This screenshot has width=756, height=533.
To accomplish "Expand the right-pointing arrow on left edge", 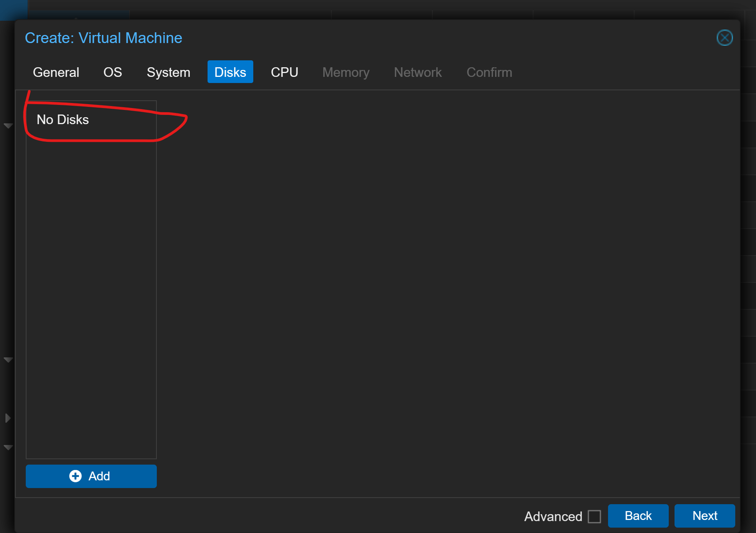I will click(x=8, y=418).
